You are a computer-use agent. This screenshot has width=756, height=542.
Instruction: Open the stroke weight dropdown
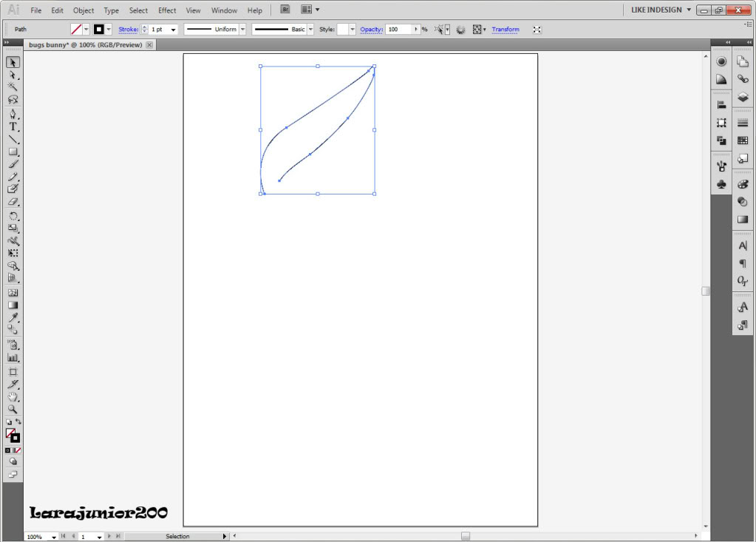(x=173, y=30)
